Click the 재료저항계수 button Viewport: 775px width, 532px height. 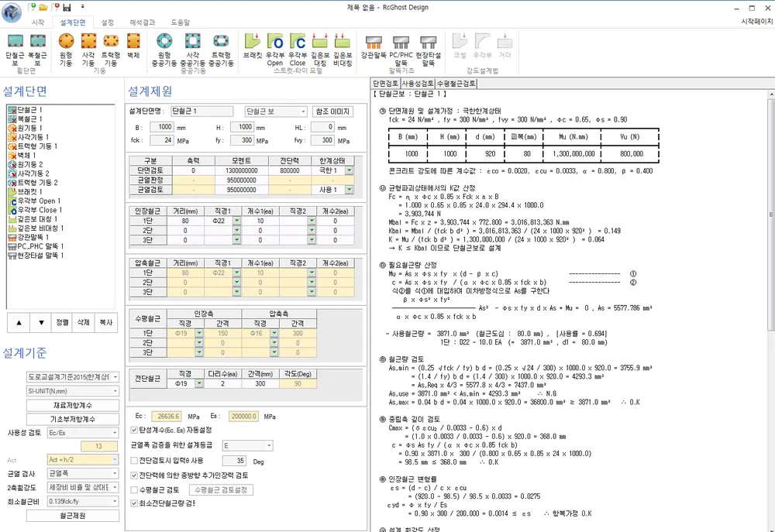73,405
